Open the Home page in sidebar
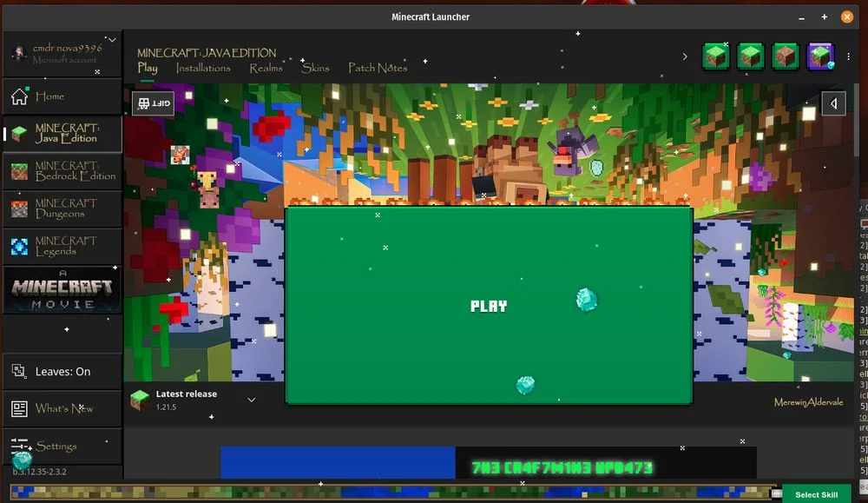Viewport: 868px width, 503px height. click(x=61, y=96)
